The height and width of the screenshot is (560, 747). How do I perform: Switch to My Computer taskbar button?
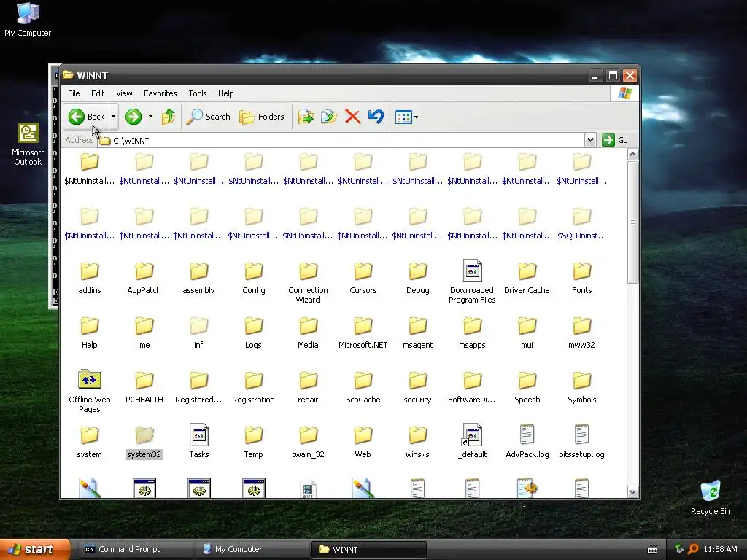click(251, 550)
